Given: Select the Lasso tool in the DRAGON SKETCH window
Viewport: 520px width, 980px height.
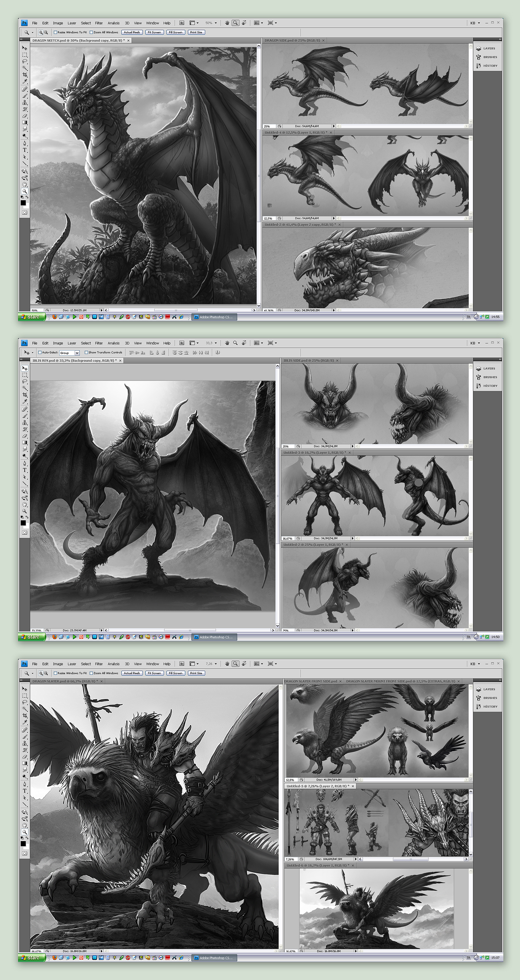Looking at the screenshot, I should point(24,61).
